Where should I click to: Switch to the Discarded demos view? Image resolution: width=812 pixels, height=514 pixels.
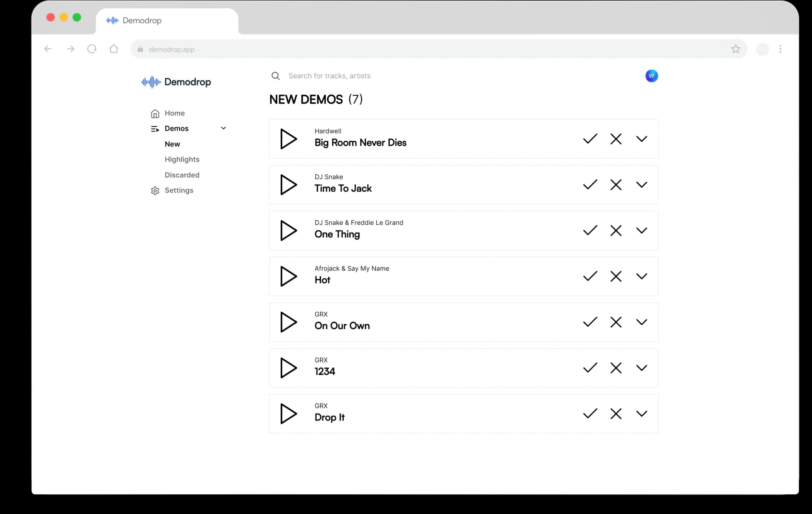(x=182, y=175)
